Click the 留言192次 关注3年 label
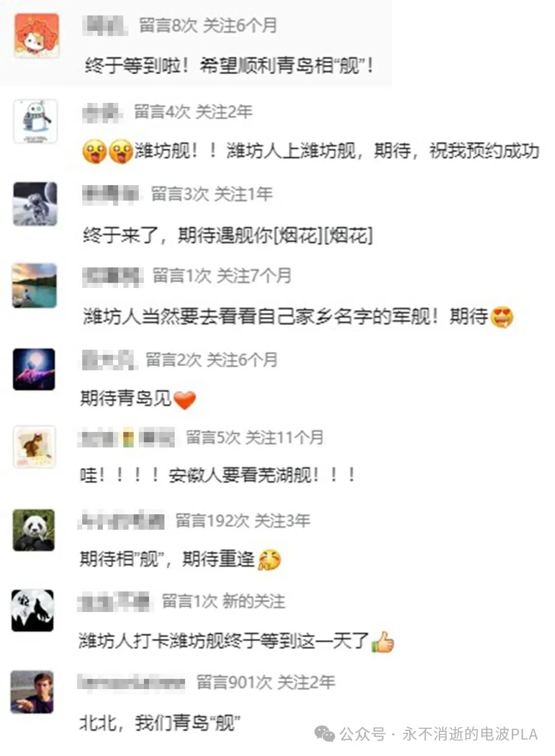This screenshot has height=756, width=555. (x=243, y=520)
